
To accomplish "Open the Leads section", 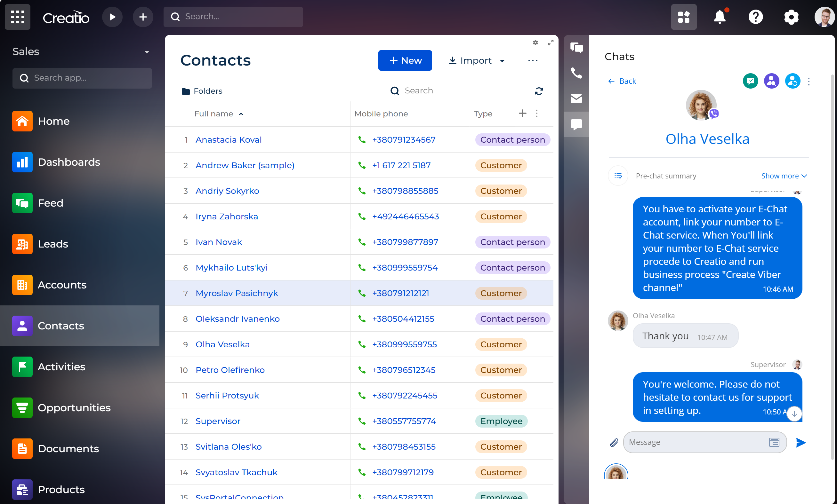I will [53, 244].
